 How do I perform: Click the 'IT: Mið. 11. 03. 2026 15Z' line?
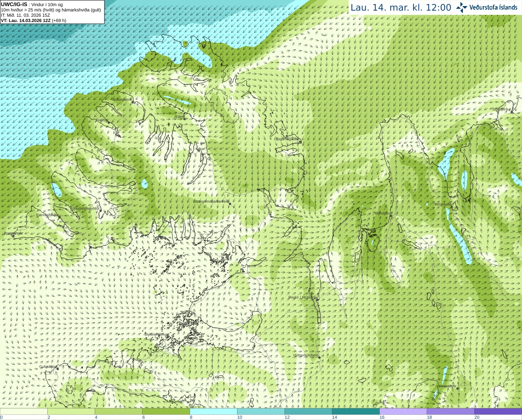click(25, 15)
